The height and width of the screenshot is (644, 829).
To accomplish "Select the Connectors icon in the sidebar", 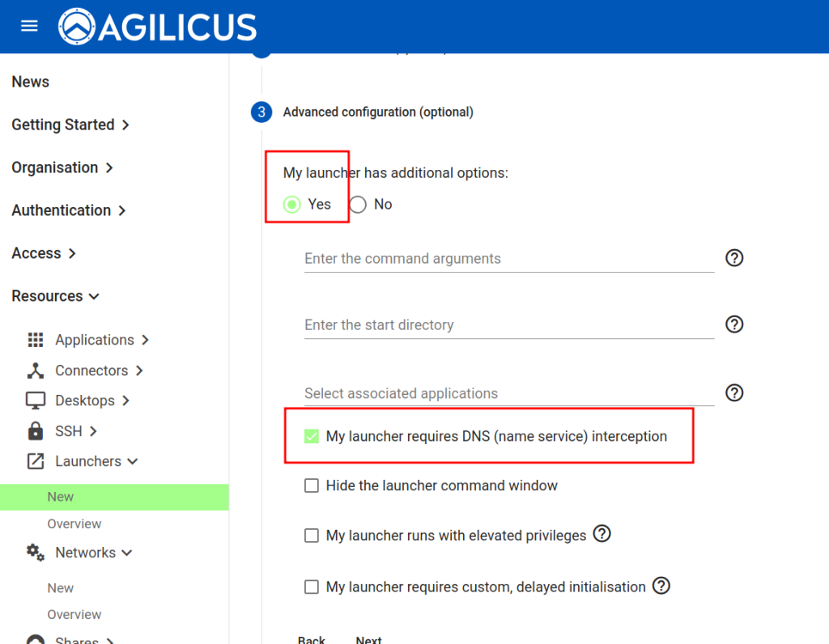I will 36,370.
